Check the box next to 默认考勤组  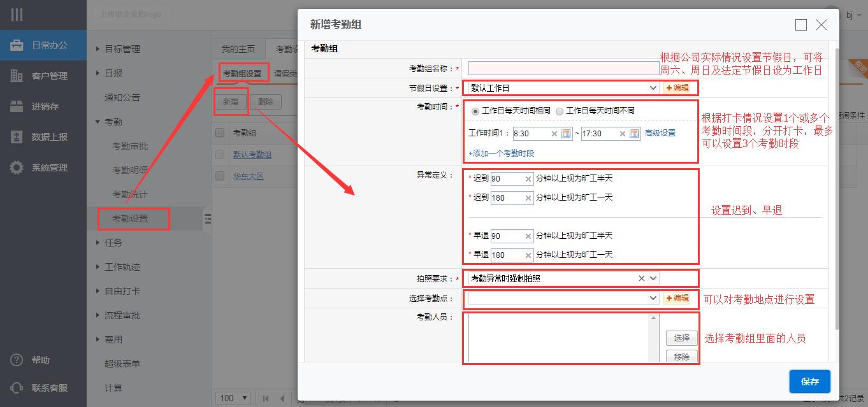[220, 154]
